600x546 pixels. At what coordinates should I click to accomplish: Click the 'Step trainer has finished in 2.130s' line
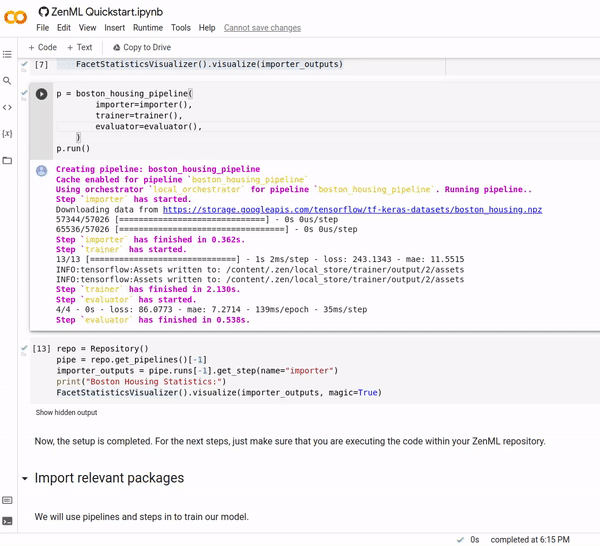[148, 289]
